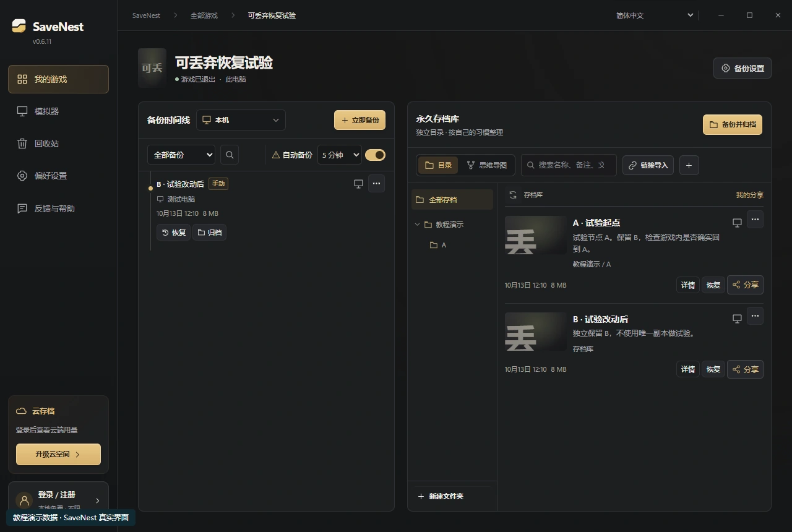Click 归档 on timeline backup B
The width and height of the screenshot is (792, 532).
(x=210, y=233)
